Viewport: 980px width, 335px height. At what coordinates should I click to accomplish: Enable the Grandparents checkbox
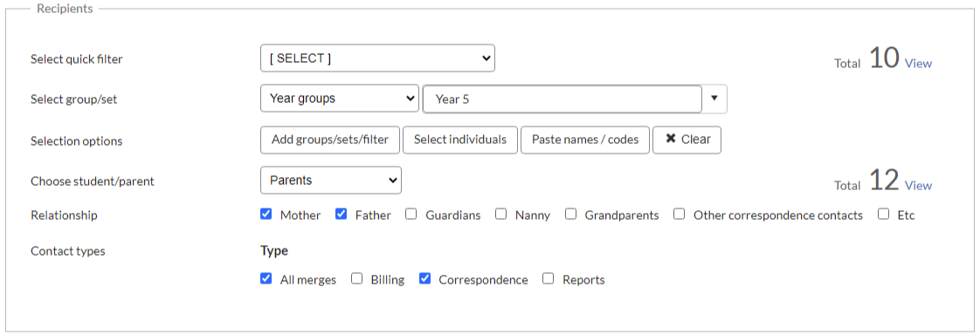point(570,214)
